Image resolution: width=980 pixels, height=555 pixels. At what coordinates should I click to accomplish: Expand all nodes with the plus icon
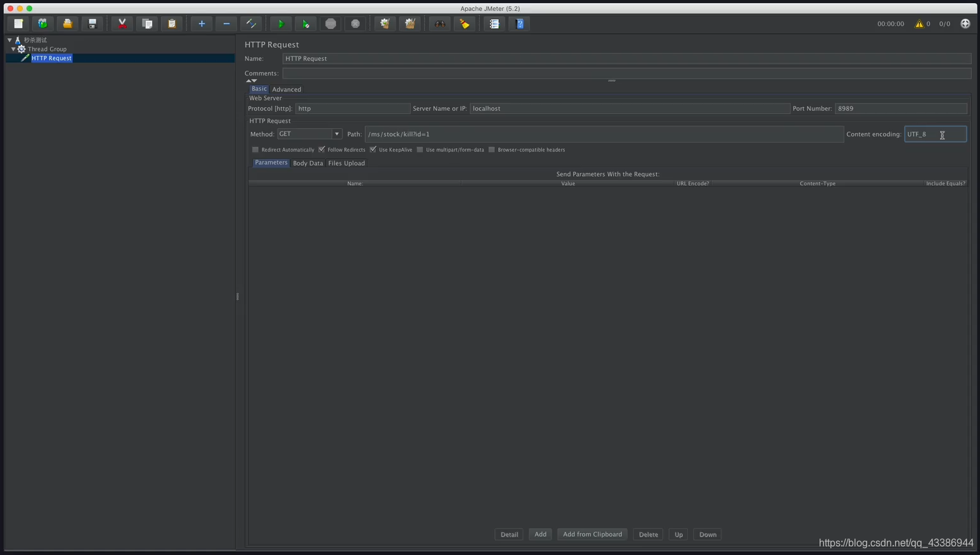point(202,23)
